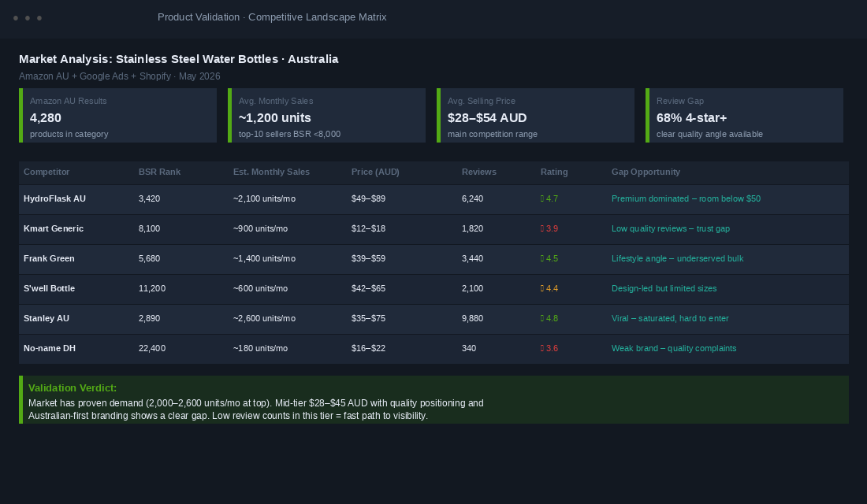Click the Validation Verdict heading
Viewport: 867px width, 504px height.
click(73, 388)
